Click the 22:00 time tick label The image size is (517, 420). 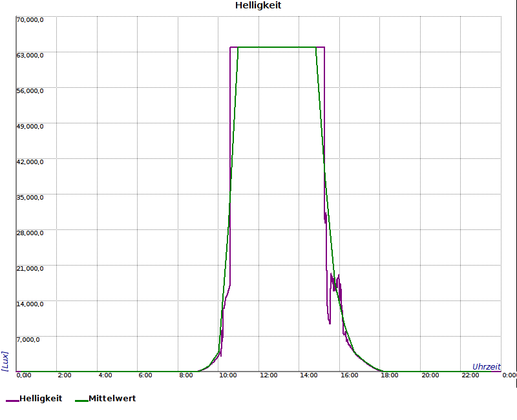(x=470, y=375)
